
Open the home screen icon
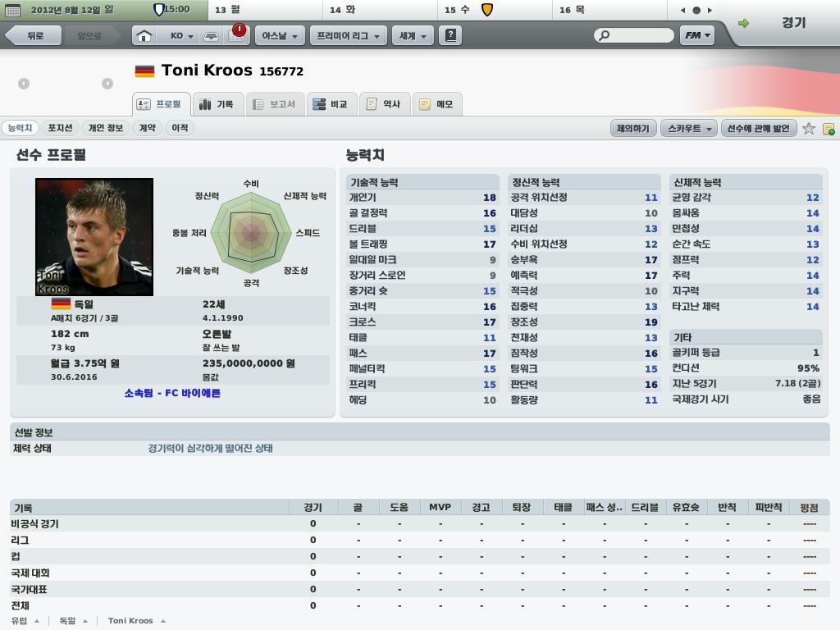click(x=144, y=36)
